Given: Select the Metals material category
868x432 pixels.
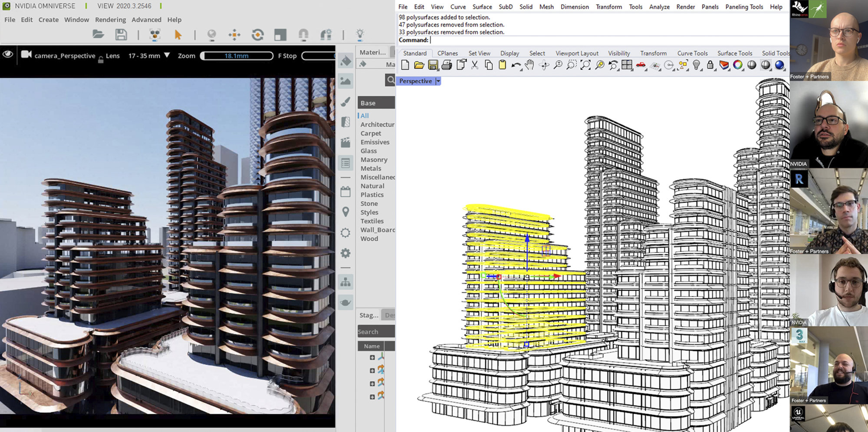Looking at the screenshot, I should 371,168.
